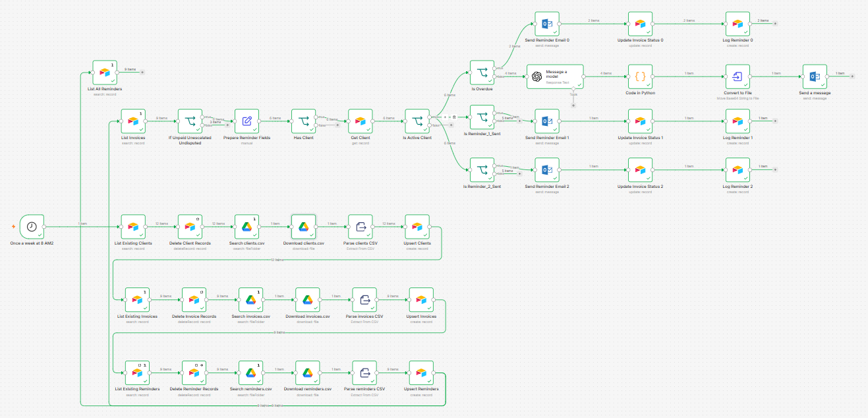
Task: Select the Send Reminder Email 2 node
Action: click(x=547, y=170)
